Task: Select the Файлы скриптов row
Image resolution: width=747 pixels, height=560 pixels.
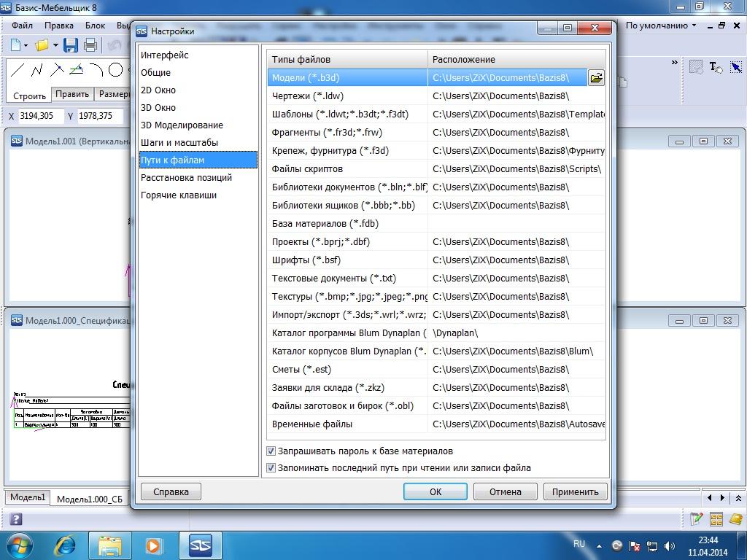Action: [436, 169]
